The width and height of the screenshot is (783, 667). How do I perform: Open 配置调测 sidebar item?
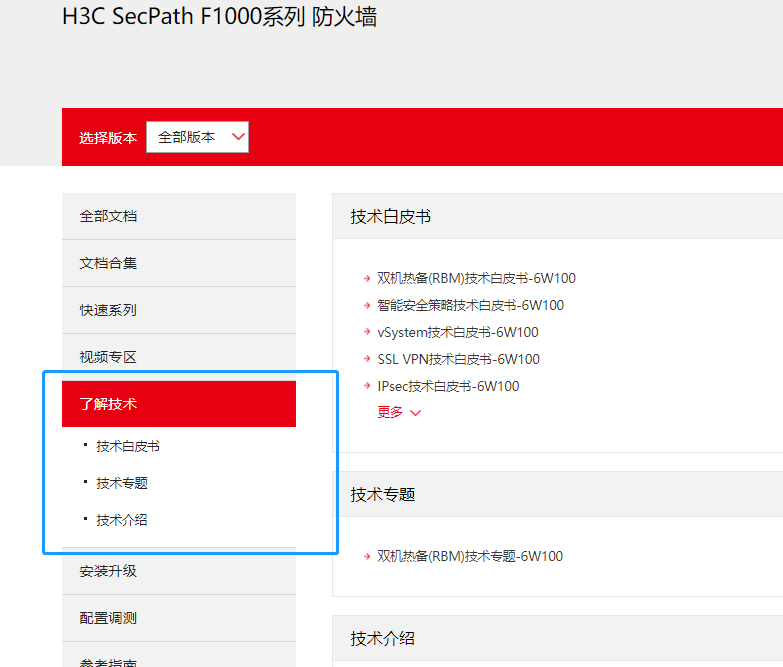108,618
